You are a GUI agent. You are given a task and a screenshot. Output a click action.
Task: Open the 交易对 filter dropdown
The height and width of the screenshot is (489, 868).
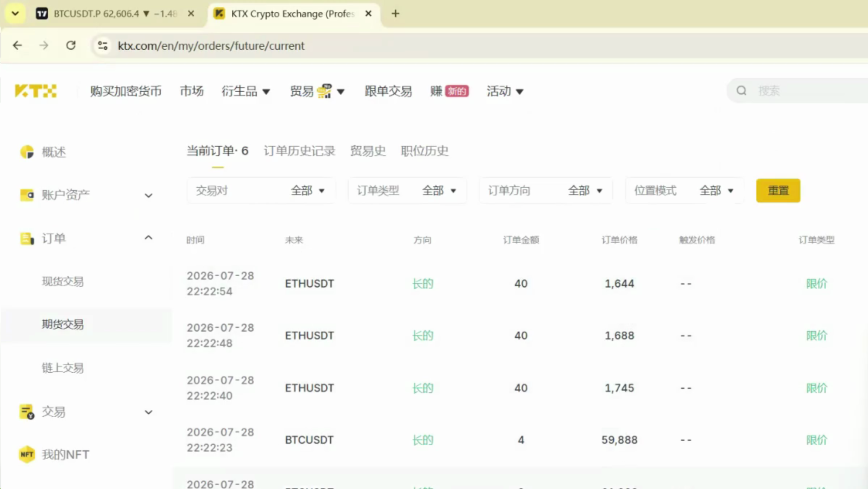(261, 191)
